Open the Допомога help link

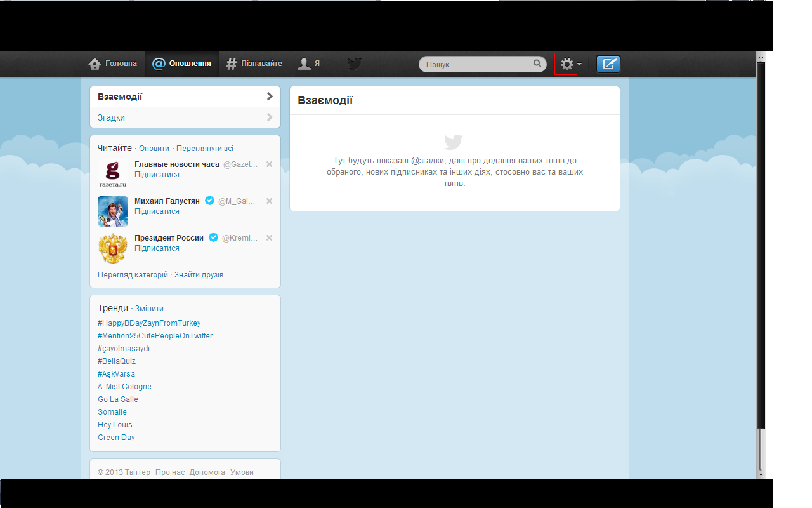(207, 472)
